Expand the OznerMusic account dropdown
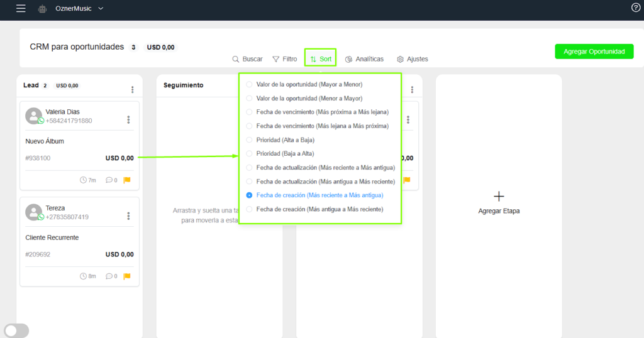The image size is (644, 338). point(101,9)
